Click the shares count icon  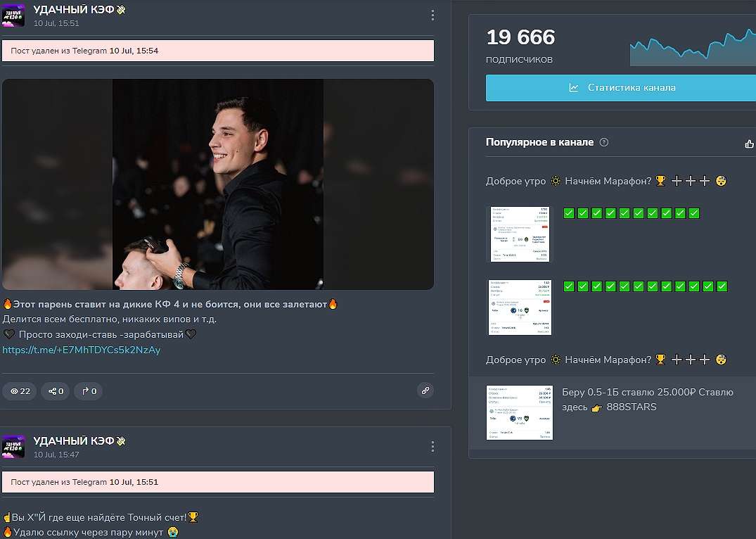51,391
